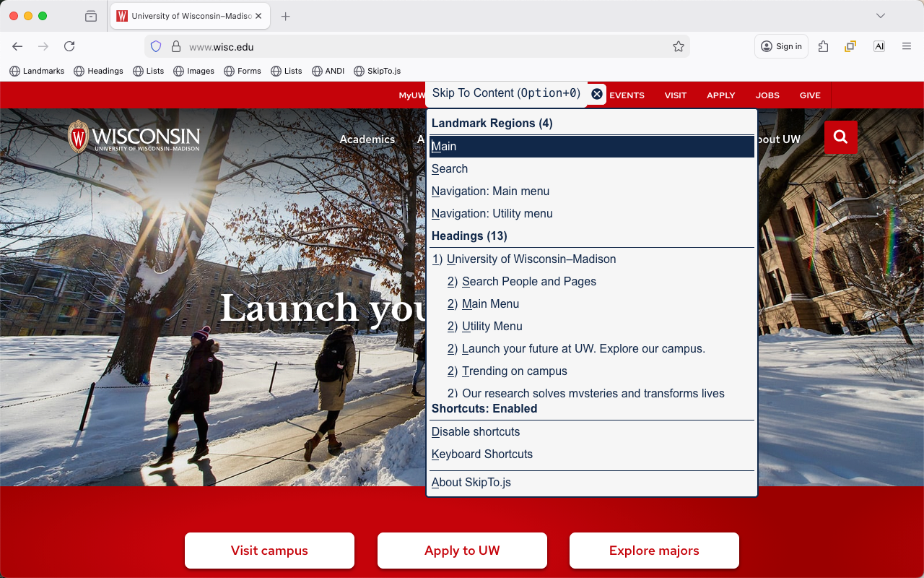This screenshot has height=578, width=924.
Task: Click the Visit campus button
Action: pos(269,551)
